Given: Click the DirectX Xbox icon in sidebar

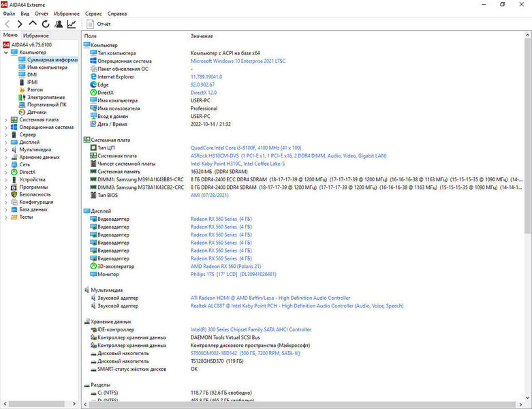Looking at the screenshot, I should point(14,172).
